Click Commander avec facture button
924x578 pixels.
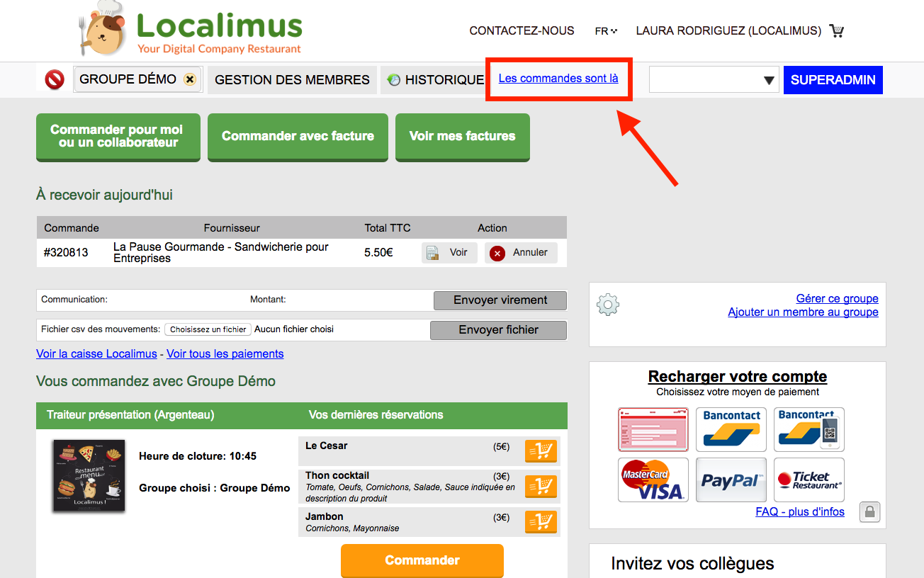[298, 137]
